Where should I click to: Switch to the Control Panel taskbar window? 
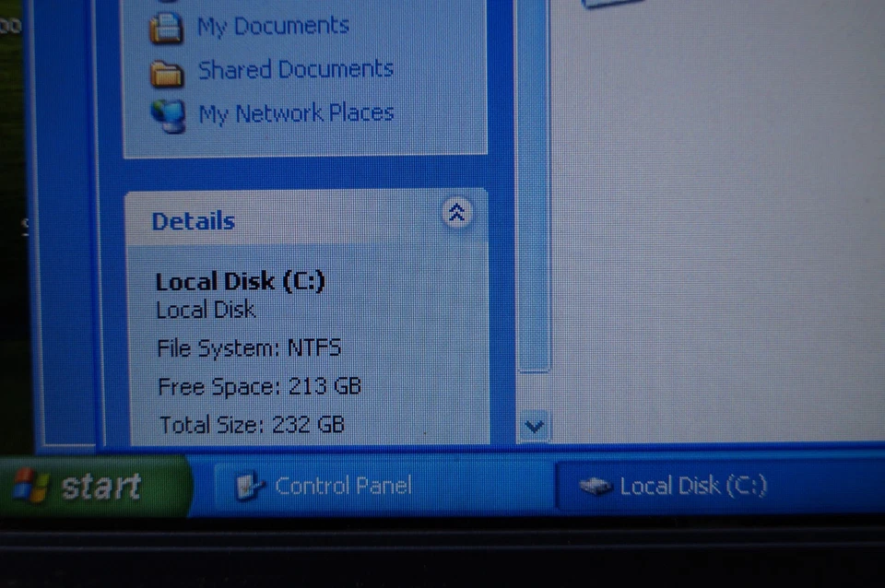(341, 486)
